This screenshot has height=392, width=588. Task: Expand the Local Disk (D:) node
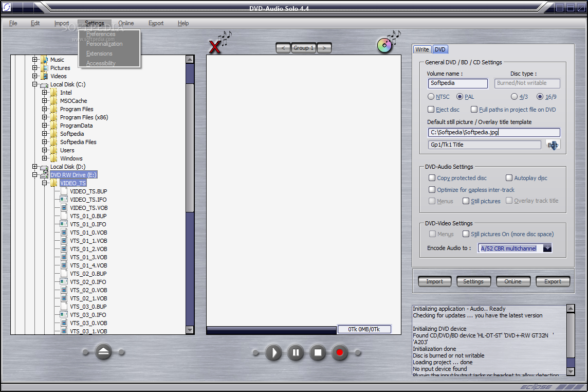(x=35, y=166)
